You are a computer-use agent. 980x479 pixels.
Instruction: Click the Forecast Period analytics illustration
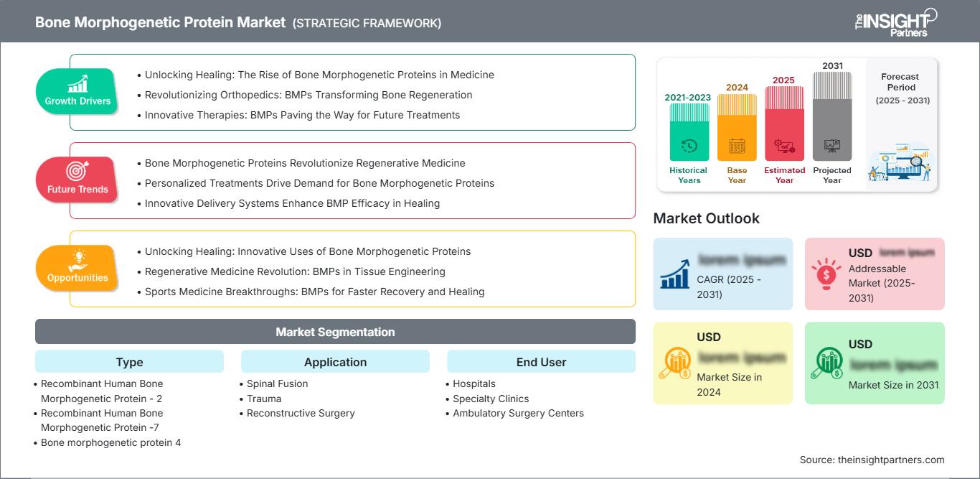(x=901, y=162)
